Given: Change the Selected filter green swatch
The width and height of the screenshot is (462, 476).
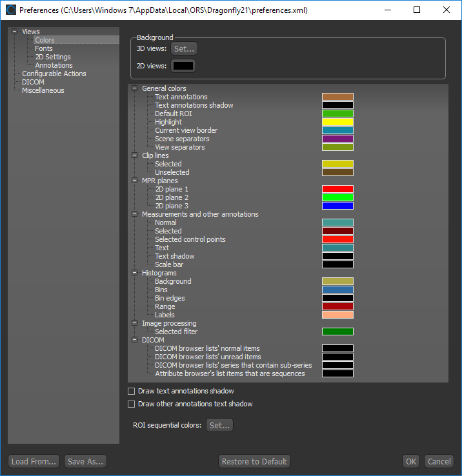Looking at the screenshot, I should pos(337,332).
